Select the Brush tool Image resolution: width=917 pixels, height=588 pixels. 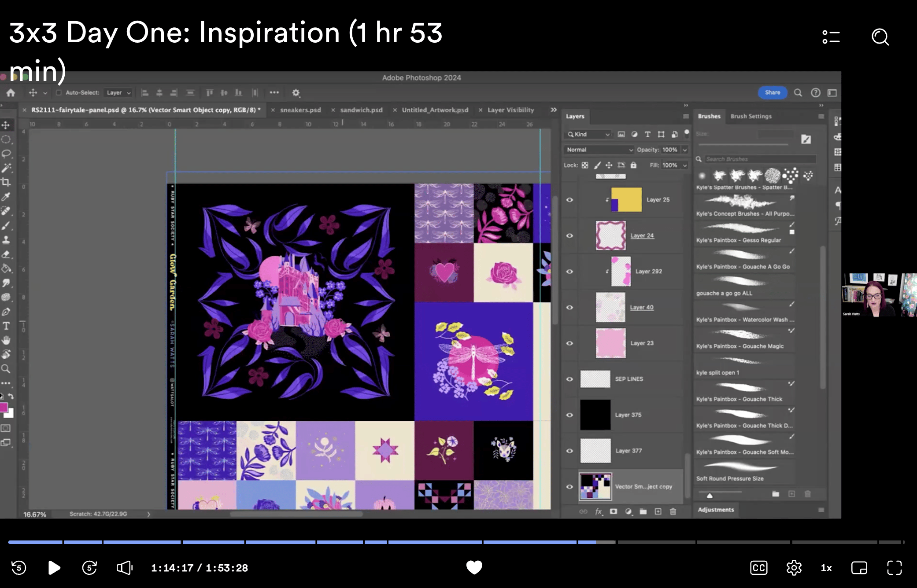(x=6, y=225)
